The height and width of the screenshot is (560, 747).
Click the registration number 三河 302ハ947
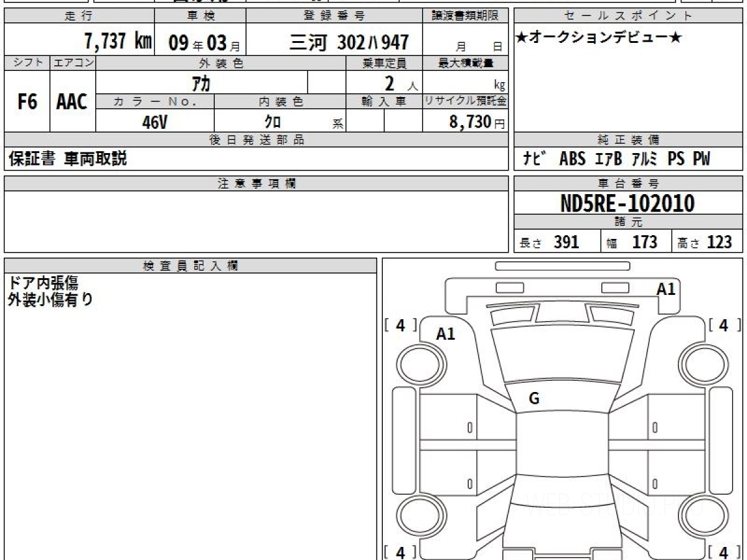349,42
